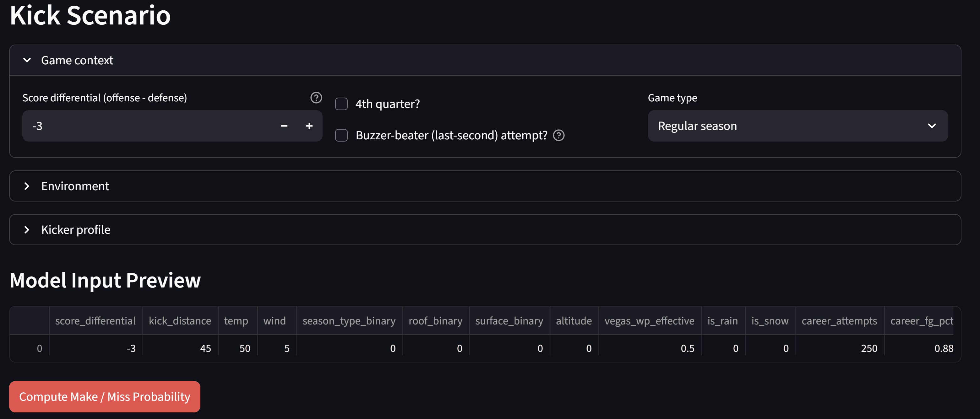Collapse the Game context section
The height and width of the screenshot is (419, 980).
[485, 61]
